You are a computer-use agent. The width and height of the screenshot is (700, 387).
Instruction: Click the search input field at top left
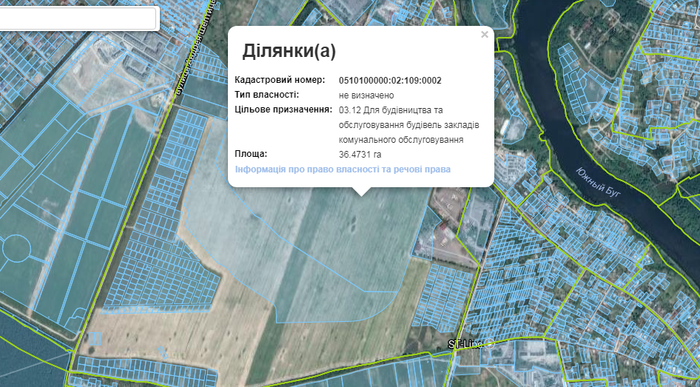(x=78, y=19)
